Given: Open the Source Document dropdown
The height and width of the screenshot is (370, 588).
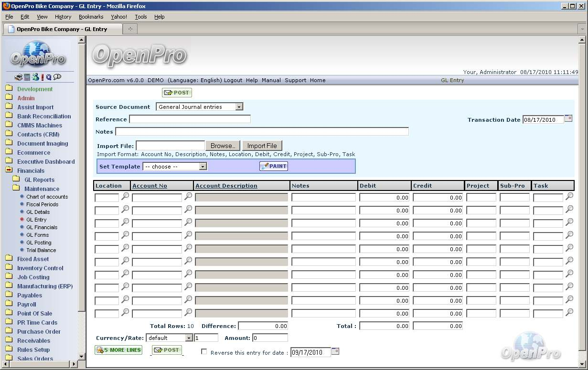Looking at the screenshot, I should pyautogui.click(x=239, y=107).
